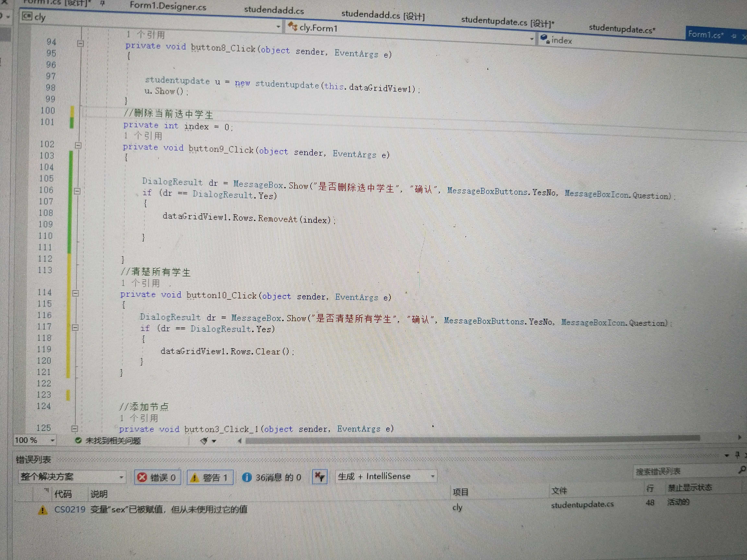The image size is (747, 560).
Task: Click the C# project icon beside cly
Action: (x=27, y=16)
